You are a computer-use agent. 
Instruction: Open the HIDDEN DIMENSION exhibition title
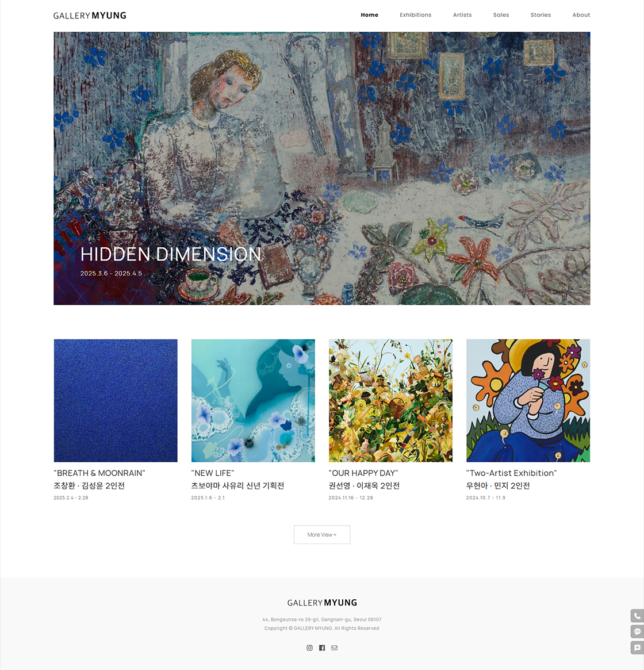pyautogui.click(x=171, y=254)
